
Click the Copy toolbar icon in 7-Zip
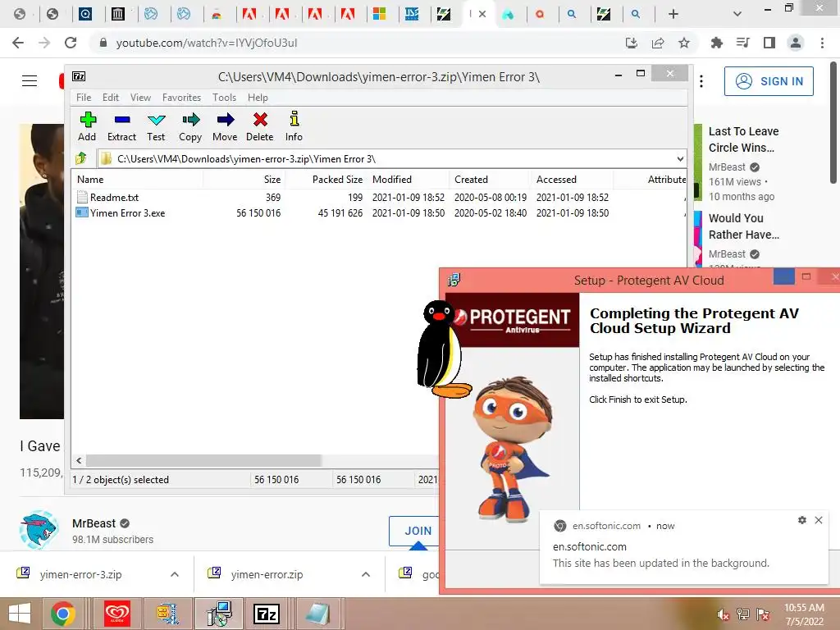point(190,126)
